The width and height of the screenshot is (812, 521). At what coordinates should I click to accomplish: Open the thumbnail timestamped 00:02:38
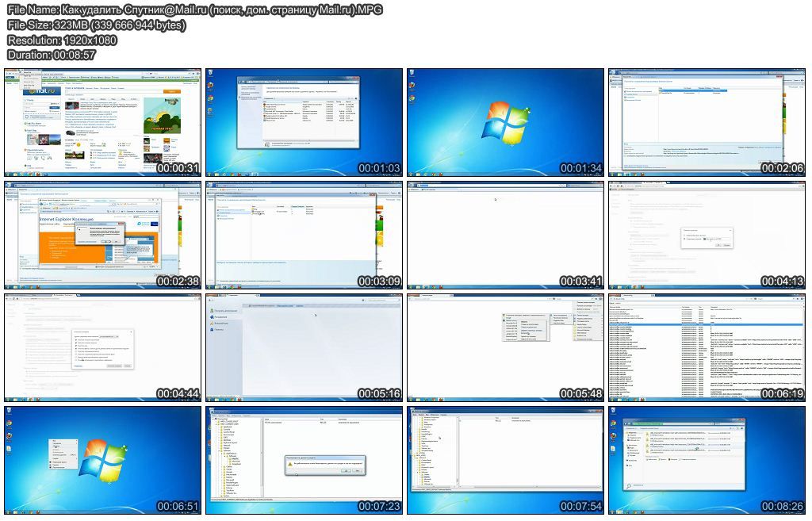point(103,235)
